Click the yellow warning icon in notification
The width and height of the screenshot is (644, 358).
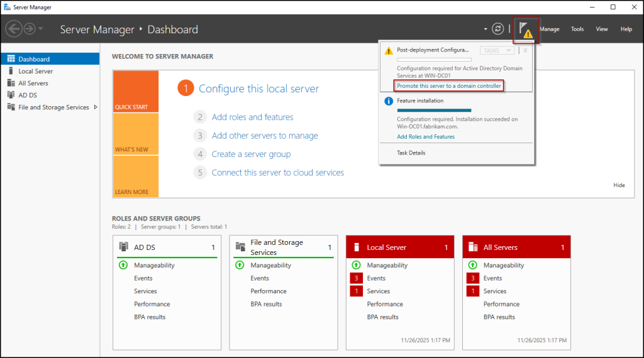click(388, 51)
